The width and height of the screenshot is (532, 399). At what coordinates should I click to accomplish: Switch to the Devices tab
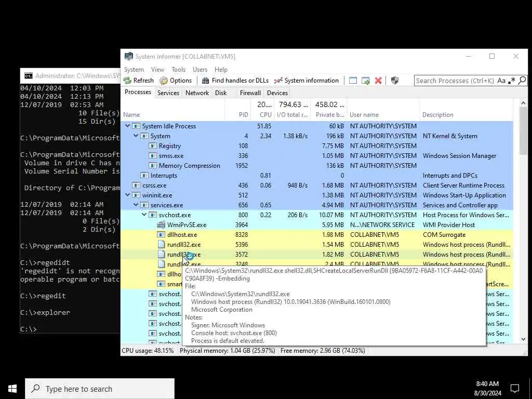pos(277,92)
